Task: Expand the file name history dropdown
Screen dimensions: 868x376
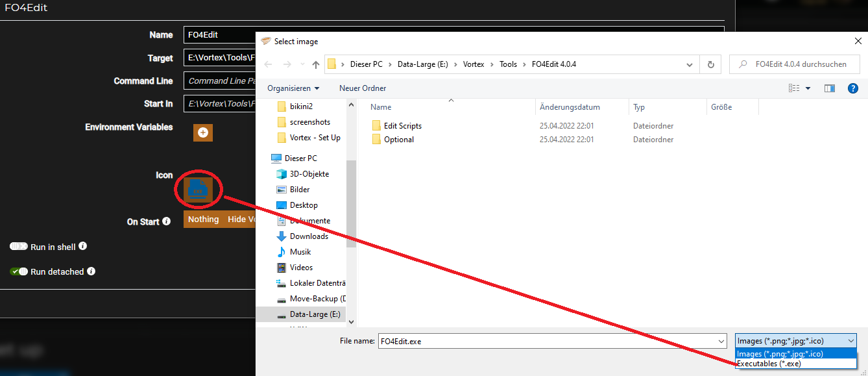Action: tap(721, 341)
